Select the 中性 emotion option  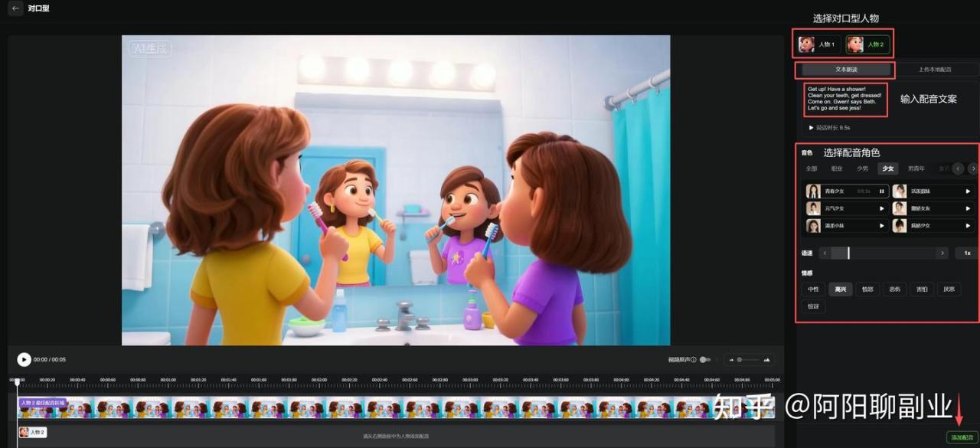tap(812, 289)
